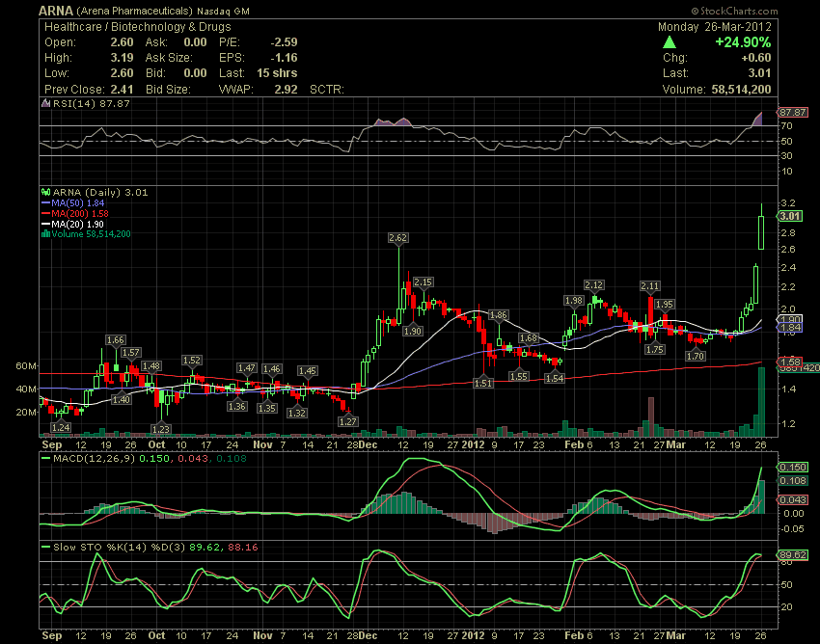Click the 1.52 October high label
Screen dimensions: 820x644
coord(192,361)
